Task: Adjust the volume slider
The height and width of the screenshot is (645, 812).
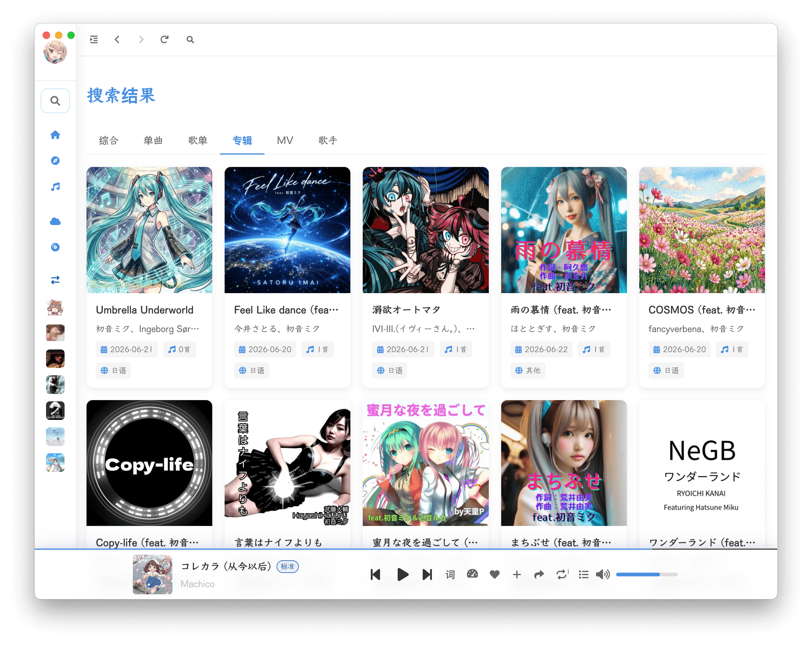Action: click(x=647, y=575)
